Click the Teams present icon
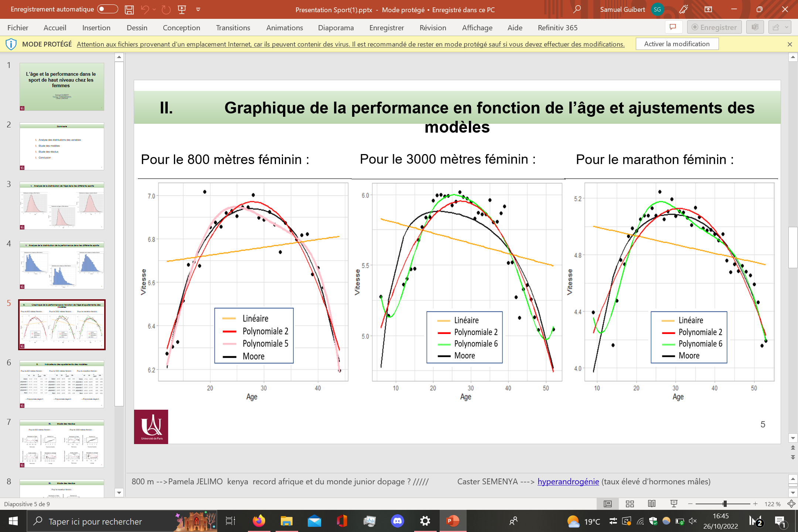The width and height of the screenshot is (798, 532). (755, 27)
